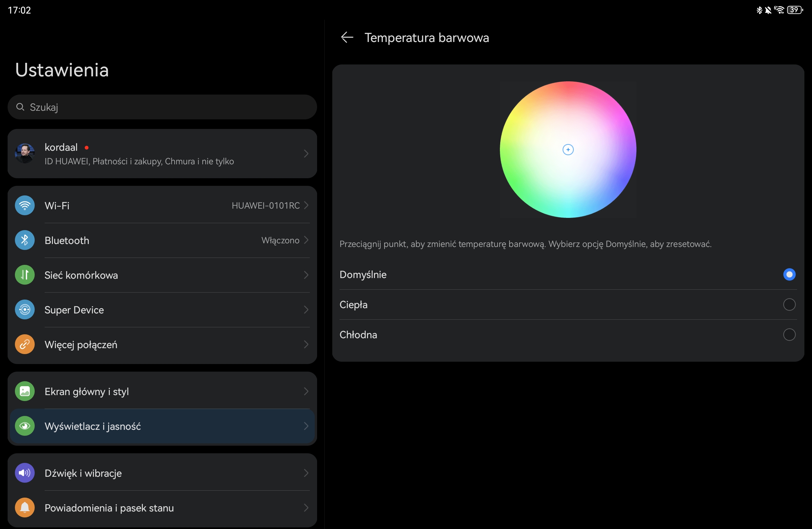812x529 pixels.
Task: Open Wi-Fi settings chevron
Action: tap(306, 205)
